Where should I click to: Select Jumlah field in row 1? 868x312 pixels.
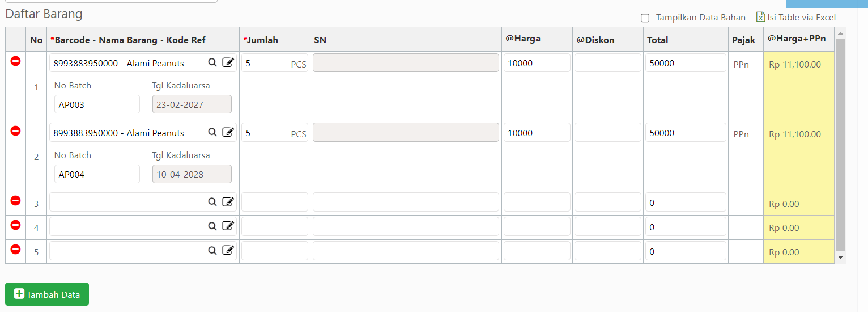[x=275, y=63]
